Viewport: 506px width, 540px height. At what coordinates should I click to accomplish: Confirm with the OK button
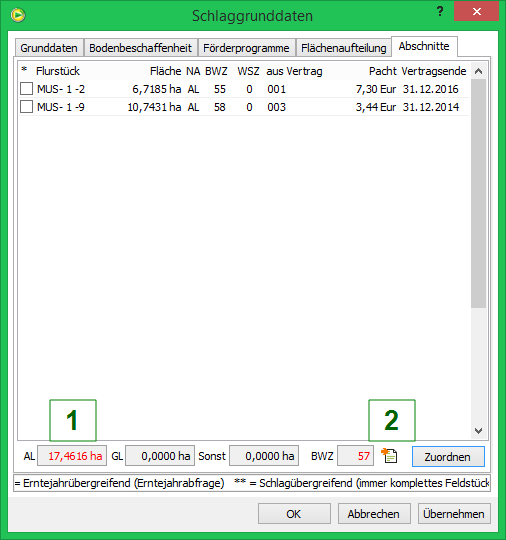click(x=294, y=514)
